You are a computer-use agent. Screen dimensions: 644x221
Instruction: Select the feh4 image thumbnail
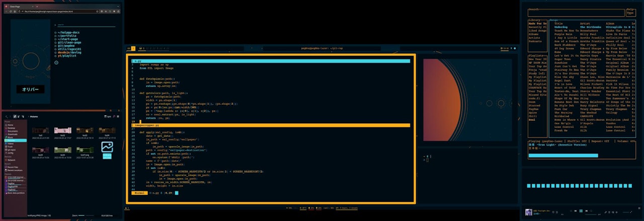point(107,131)
